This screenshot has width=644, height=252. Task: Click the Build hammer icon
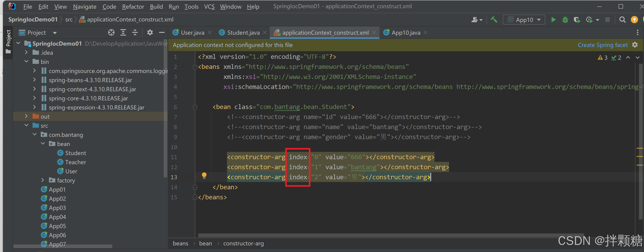click(x=494, y=20)
